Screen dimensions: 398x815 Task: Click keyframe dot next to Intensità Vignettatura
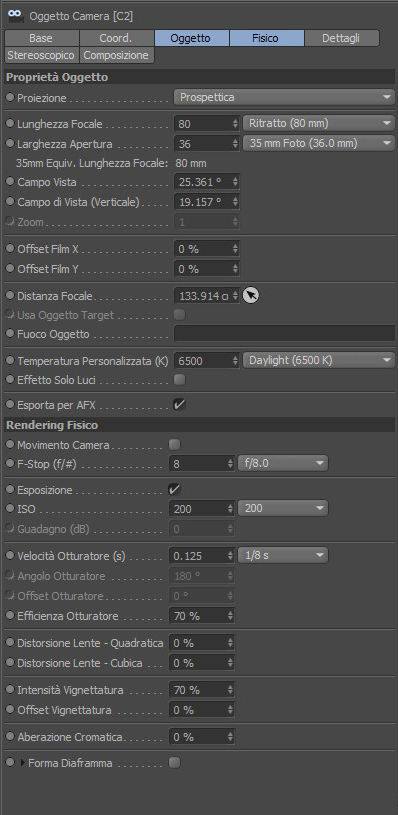(10, 690)
